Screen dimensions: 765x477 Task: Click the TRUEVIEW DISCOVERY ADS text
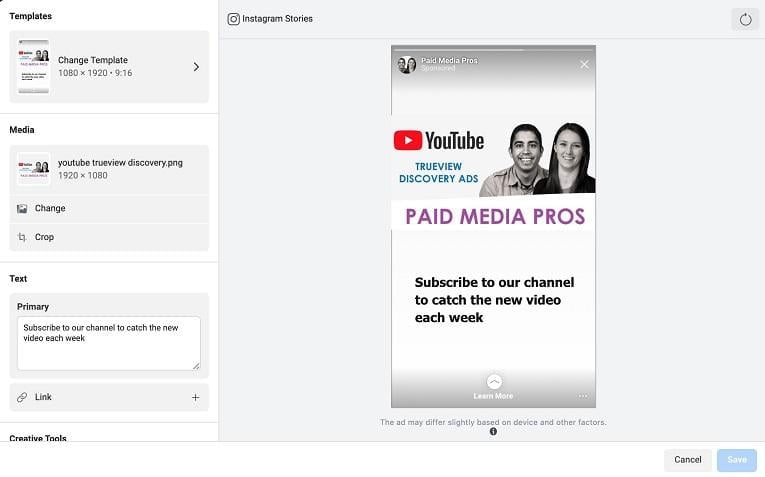(438, 173)
